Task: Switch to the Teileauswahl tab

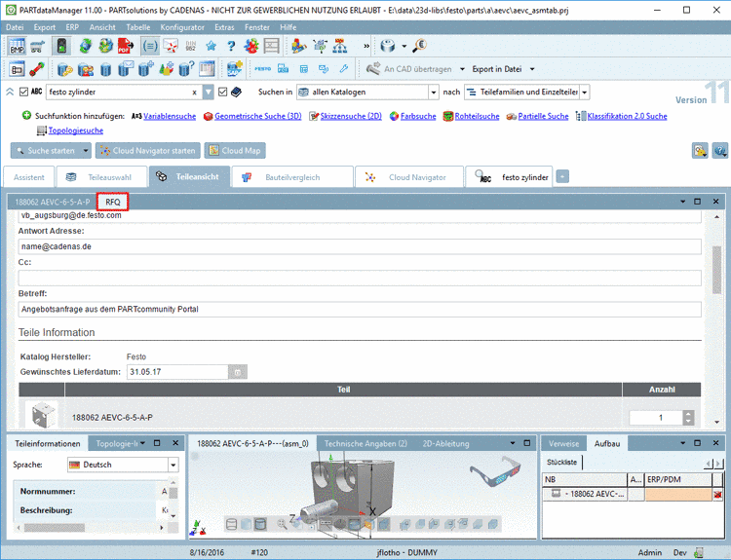Action: pos(102,177)
